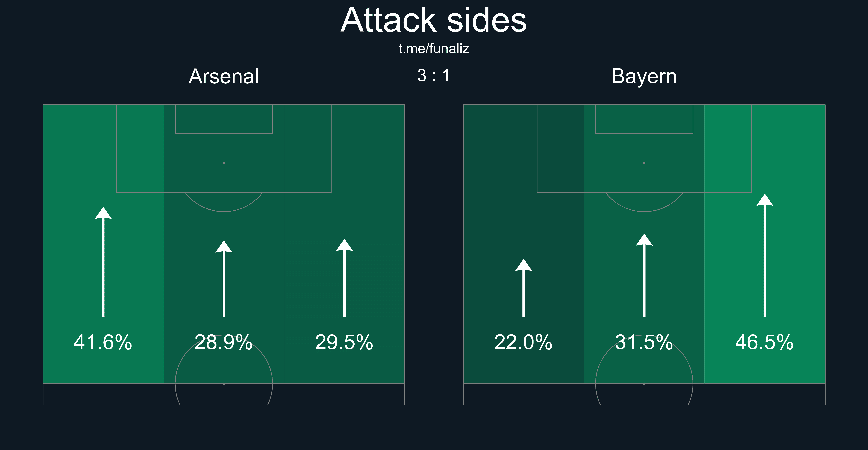Click the penalty spot on Bayern's pitch
The height and width of the screenshot is (450, 868).
644,163
